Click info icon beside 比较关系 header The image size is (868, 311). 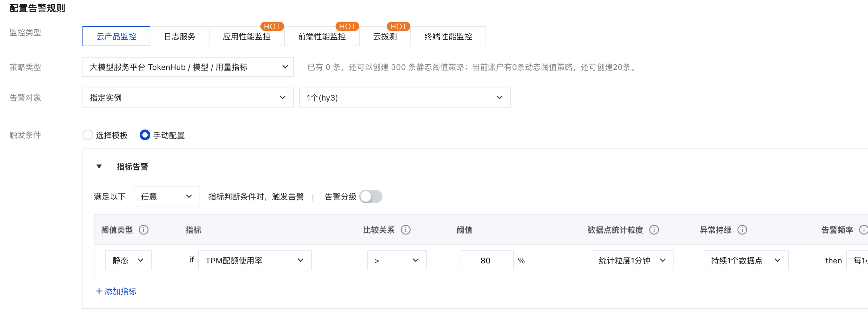(x=406, y=230)
